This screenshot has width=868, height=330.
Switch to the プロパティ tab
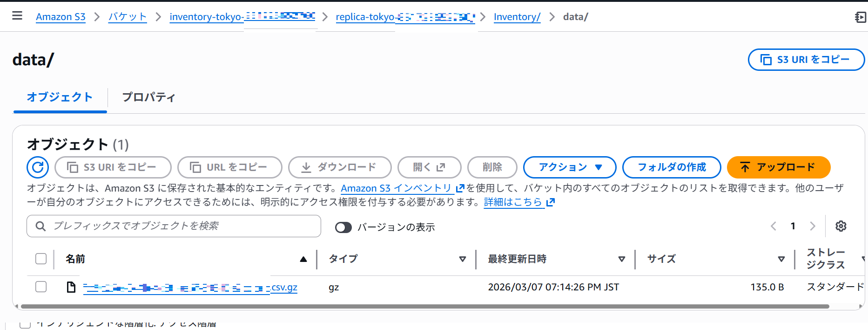(148, 97)
